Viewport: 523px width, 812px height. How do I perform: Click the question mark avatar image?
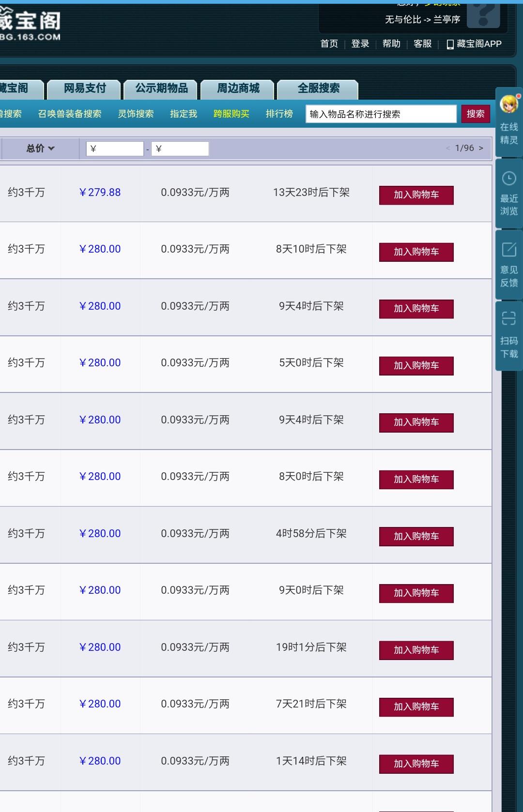[x=483, y=15]
